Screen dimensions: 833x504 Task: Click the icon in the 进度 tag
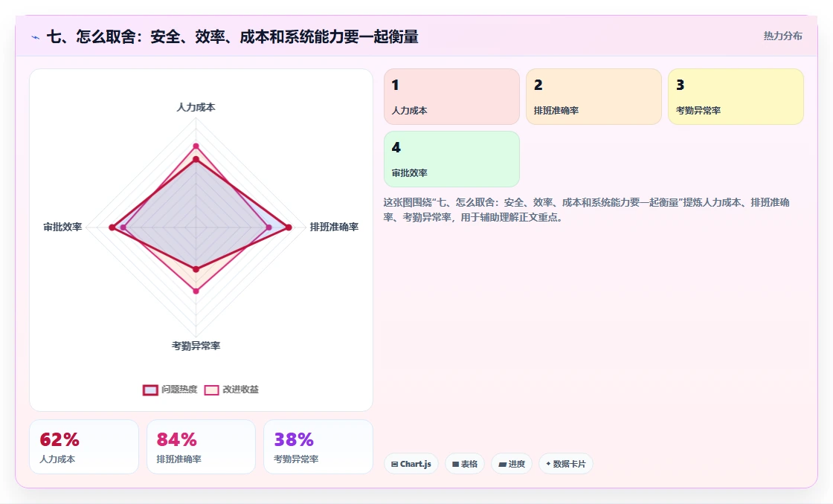[503, 464]
